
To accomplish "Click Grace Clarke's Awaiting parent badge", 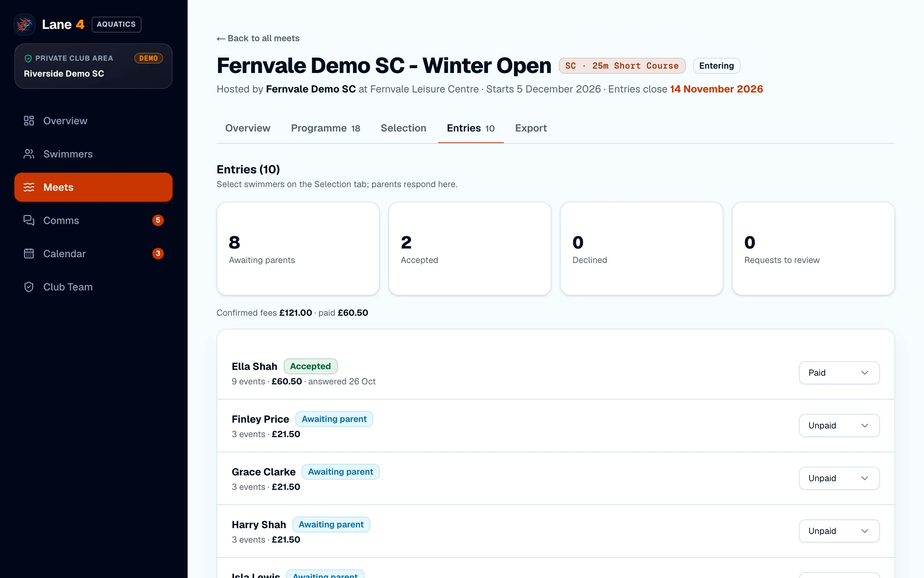I will (341, 472).
